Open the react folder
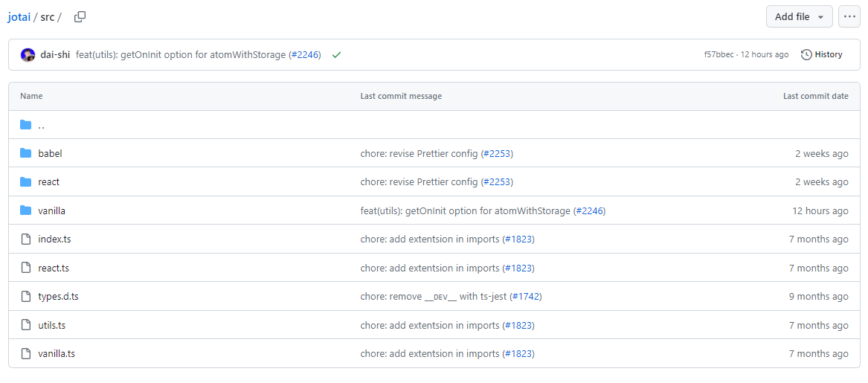Viewport: 868px width, 383px height. click(48, 181)
